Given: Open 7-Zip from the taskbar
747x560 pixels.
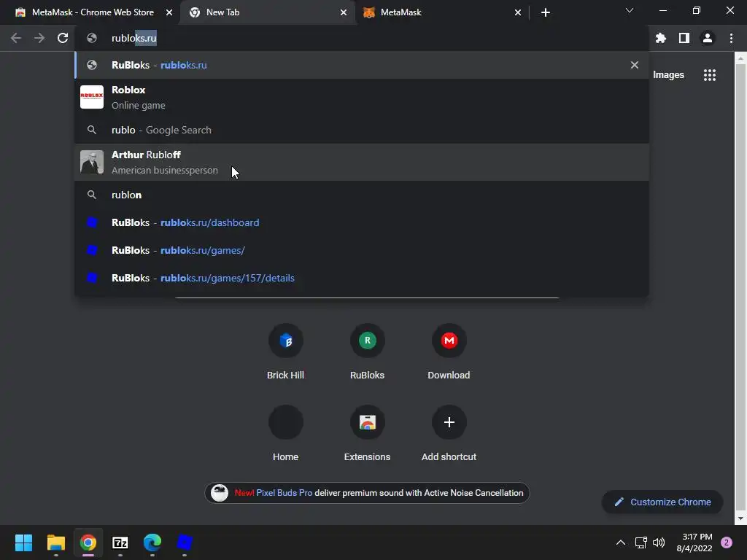Looking at the screenshot, I should (x=120, y=542).
